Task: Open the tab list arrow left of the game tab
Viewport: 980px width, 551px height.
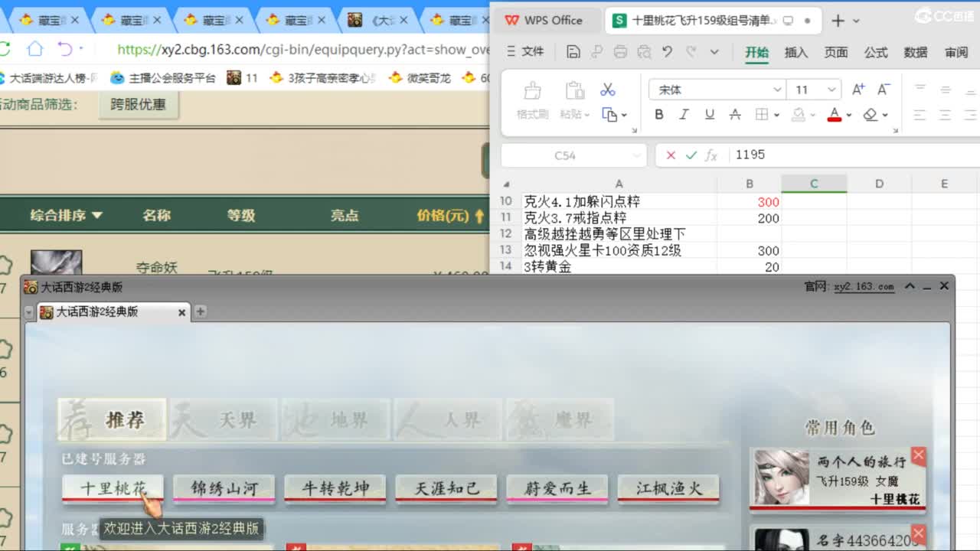Action: [x=29, y=312]
